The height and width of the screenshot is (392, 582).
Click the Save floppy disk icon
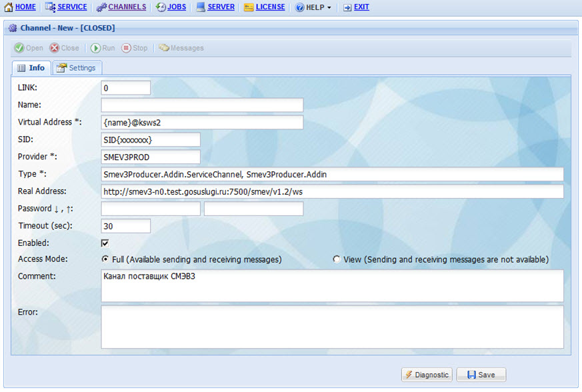pos(471,375)
